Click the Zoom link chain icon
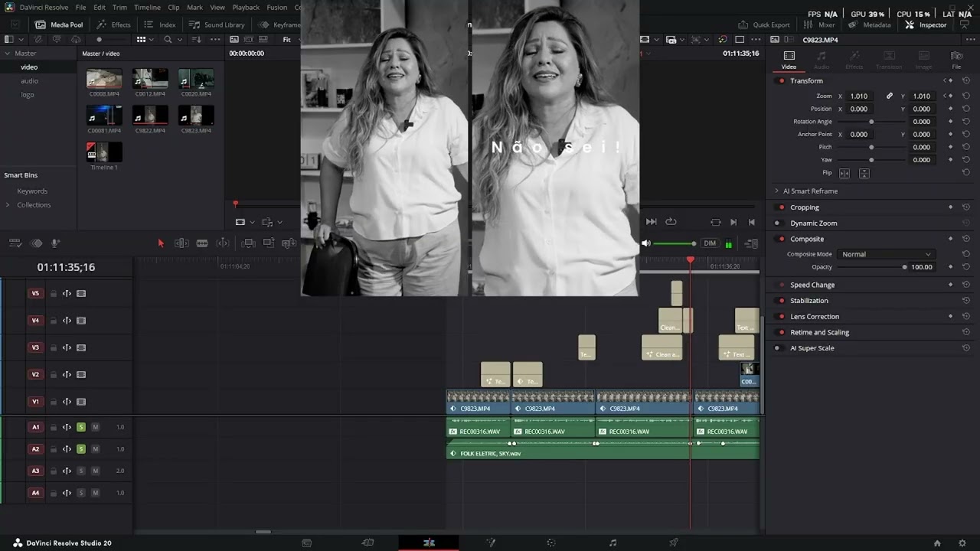The height and width of the screenshot is (551, 980). [890, 96]
